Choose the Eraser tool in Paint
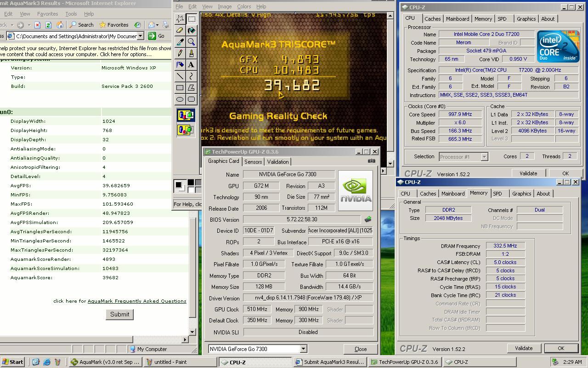The image size is (588, 368). 180,30
